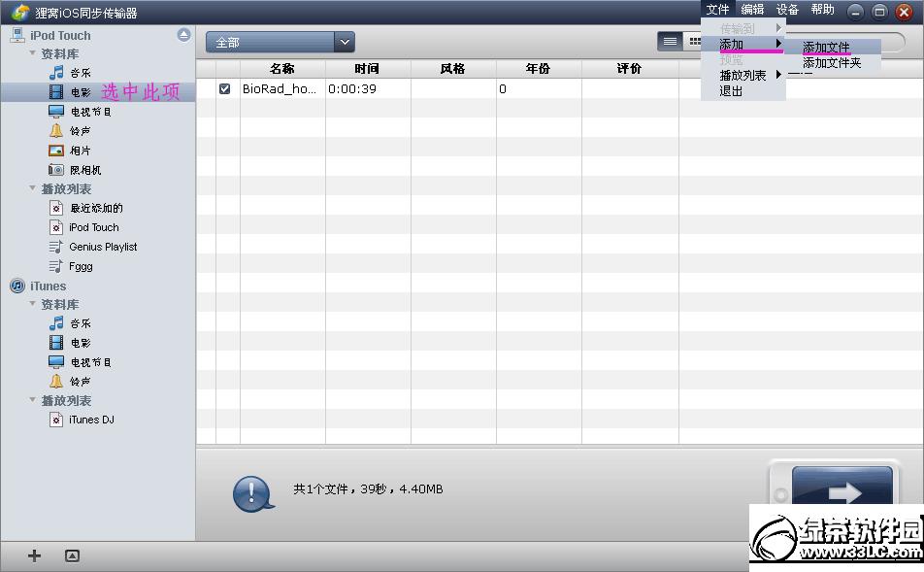
Task: Collapse the iTunes 播放列表 section
Action: (32, 400)
